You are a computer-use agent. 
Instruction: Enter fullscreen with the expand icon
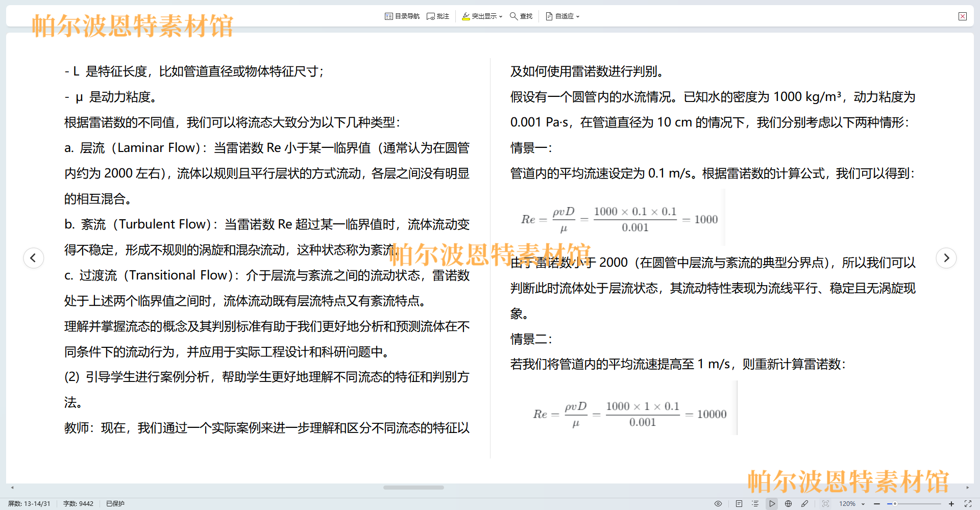(x=968, y=503)
